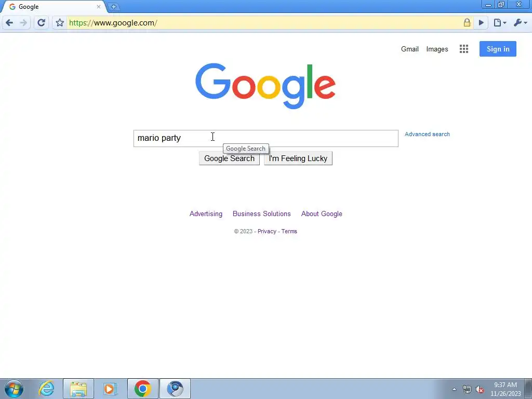Click the padlock security icon in the address bar
532x399 pixels.
pyautogui.click(x=467, y=23)
